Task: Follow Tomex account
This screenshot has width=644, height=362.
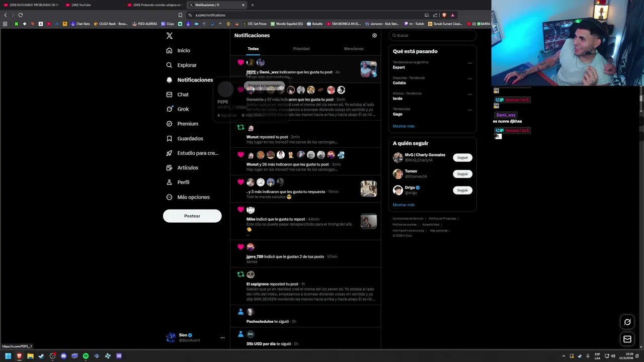Action: (x=462, y=174)
